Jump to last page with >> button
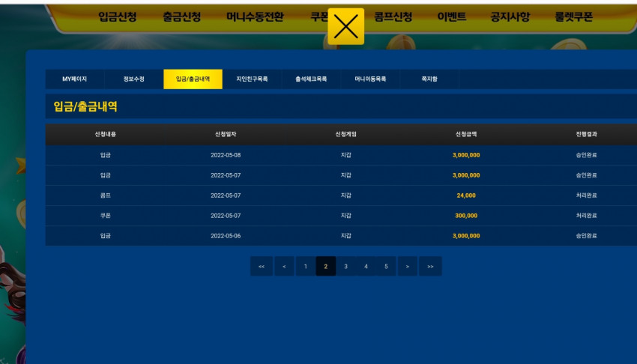This screenshot has height=364, width=637. [x=430, y=266]
